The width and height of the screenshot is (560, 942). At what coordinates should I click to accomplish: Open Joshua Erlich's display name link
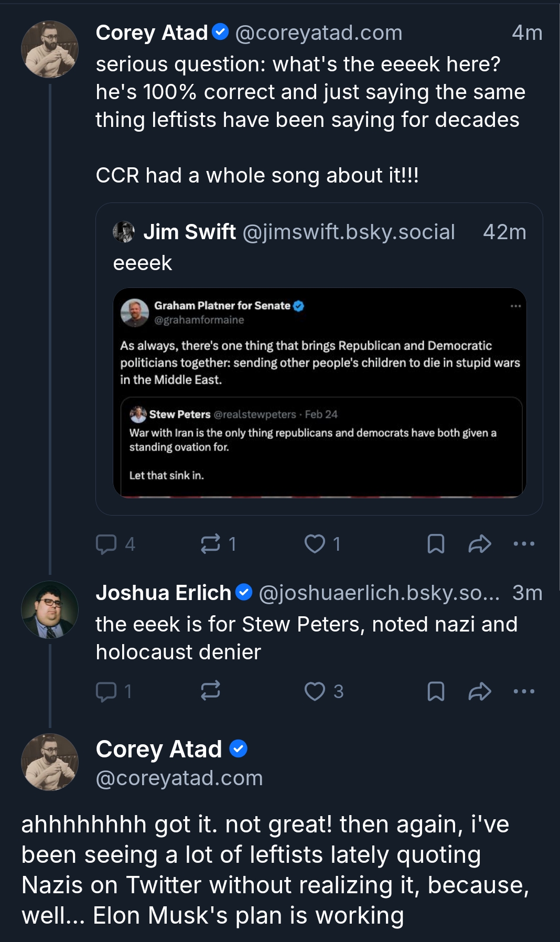tap(163, 593)
